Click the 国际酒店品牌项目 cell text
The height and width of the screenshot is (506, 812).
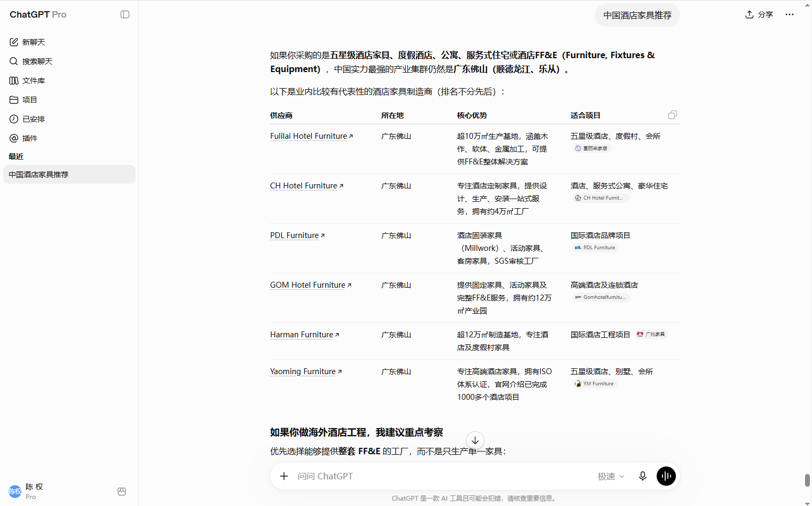pyautogui.click(x=601, y=235)
